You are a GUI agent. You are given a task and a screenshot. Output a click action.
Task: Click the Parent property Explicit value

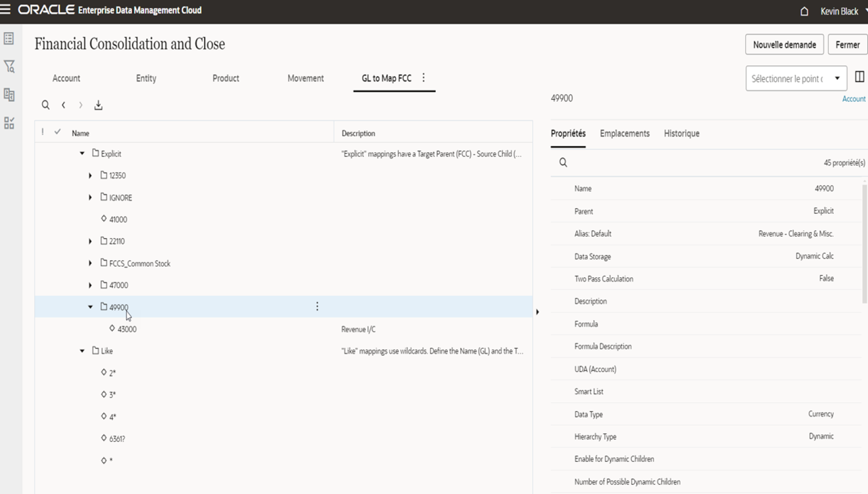click(823, 210)
